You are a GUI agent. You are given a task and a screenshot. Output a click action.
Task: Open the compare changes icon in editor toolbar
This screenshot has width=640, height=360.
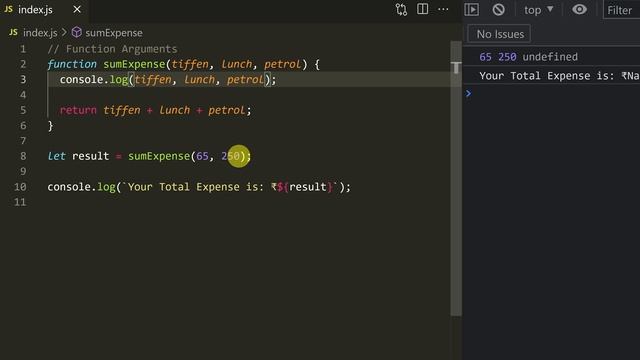point(401,9)
